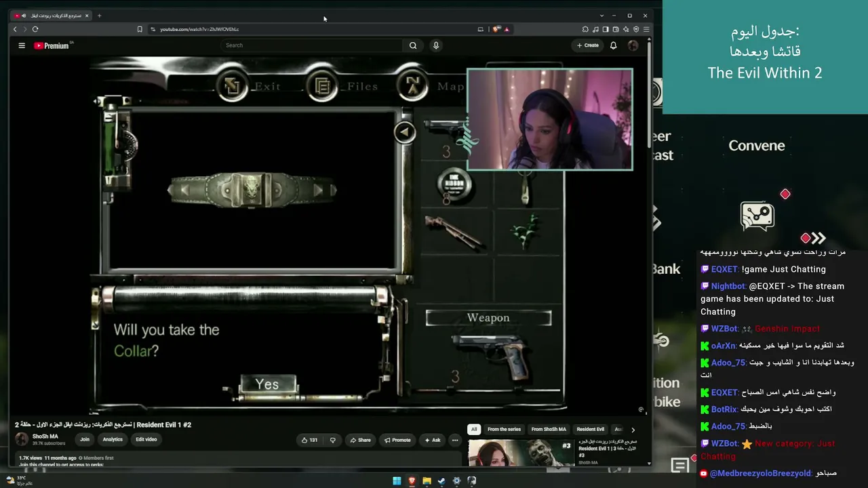Start voice search with the microphone icon
The width and height of the screenshot is (868, 488).
pyautogui.click(x=436, y=45)
